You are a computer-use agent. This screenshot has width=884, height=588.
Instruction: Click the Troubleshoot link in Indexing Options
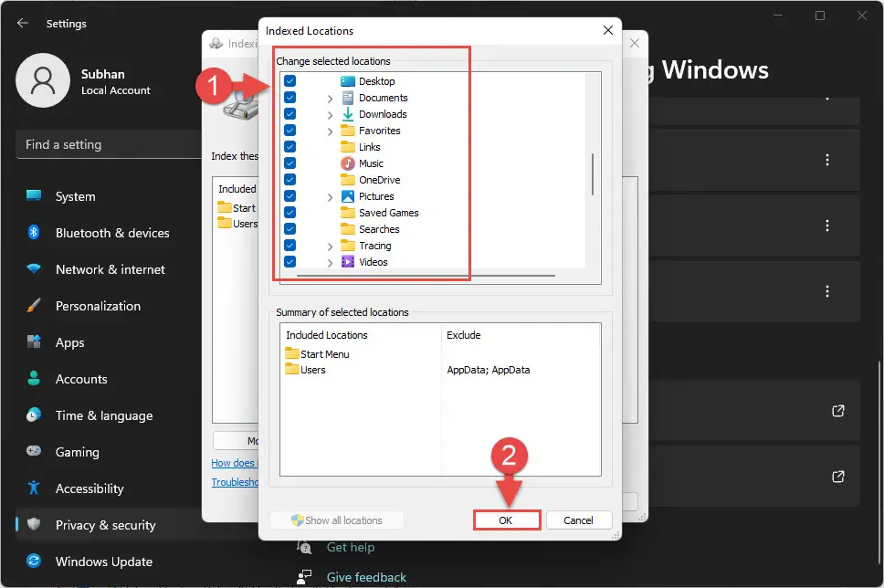point(235,482)
